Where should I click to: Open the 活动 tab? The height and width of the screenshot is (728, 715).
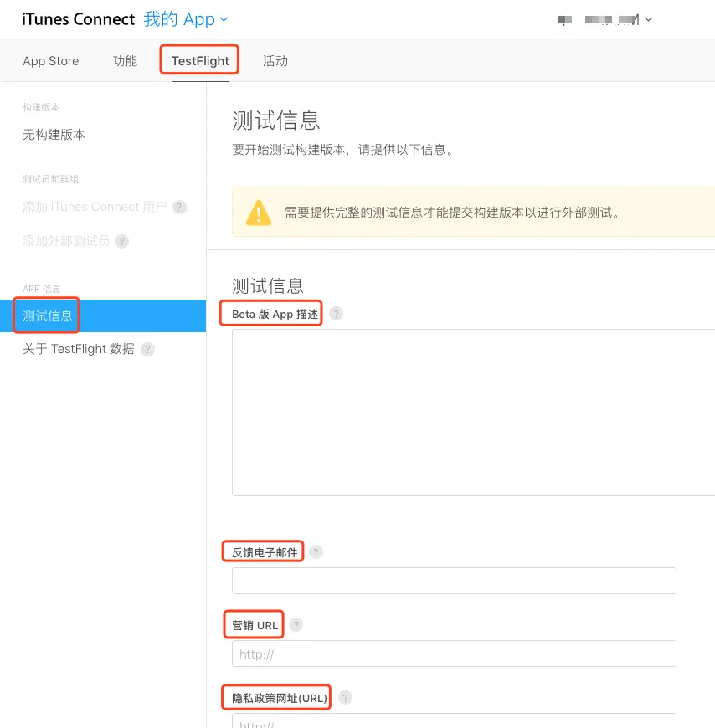pos(275,61)
